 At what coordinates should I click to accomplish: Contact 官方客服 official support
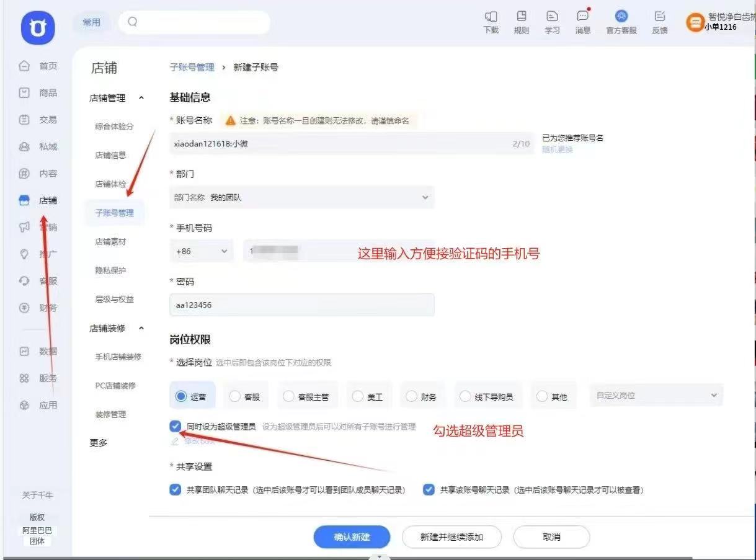[620, 22]
